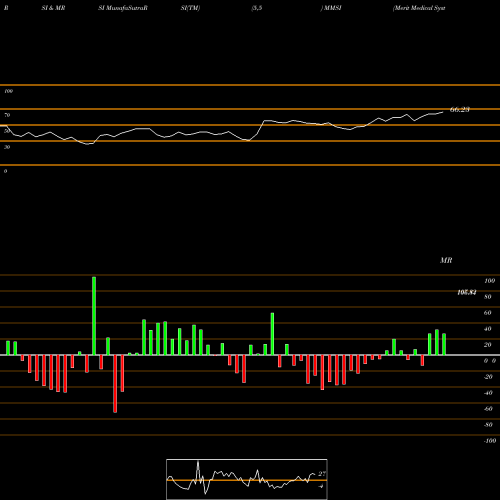Viewport: 500px width, 500px height.
Task: Click the '-100' label on MR axis
Action: (x=490, y=441)
